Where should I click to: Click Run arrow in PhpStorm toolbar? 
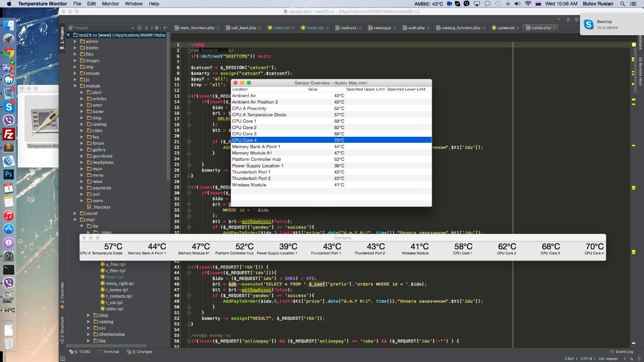coord(569,19)
